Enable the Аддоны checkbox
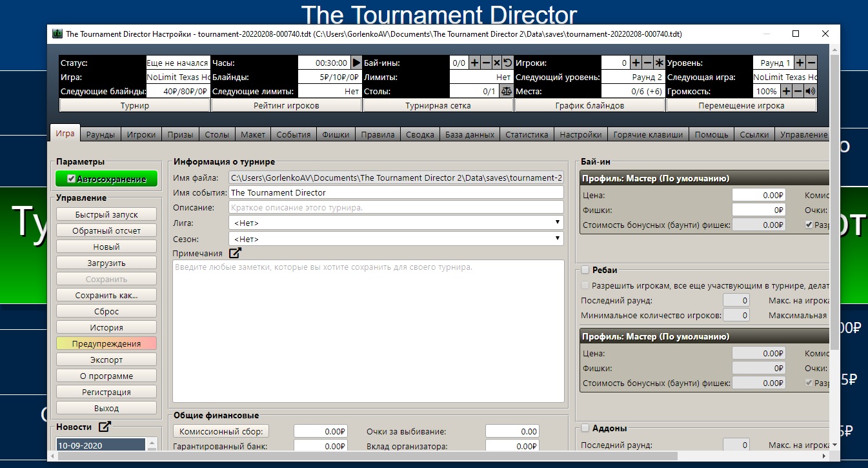868x468 pixels. point(585,428)
